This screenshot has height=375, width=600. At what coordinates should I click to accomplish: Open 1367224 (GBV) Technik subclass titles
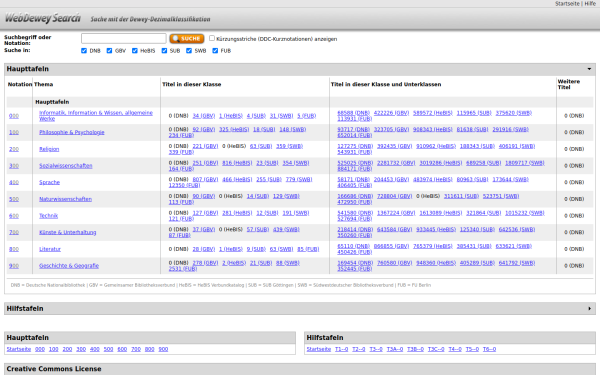(x=396, y=213)
